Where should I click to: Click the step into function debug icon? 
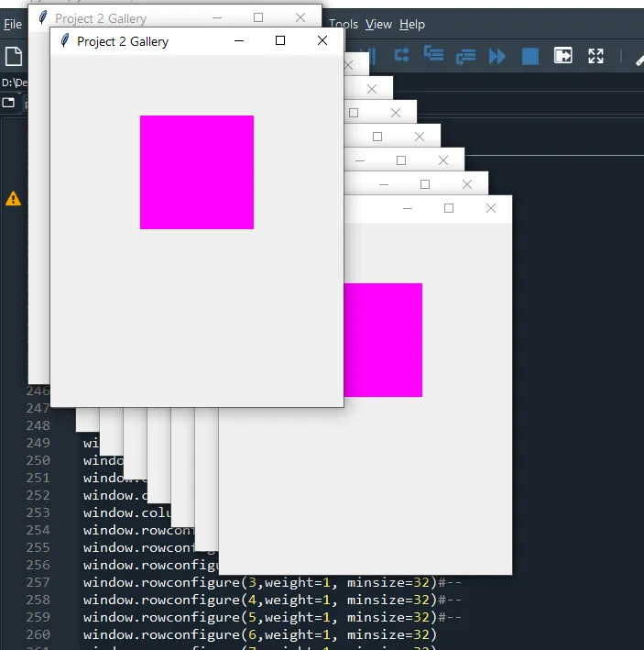[433, 55]
